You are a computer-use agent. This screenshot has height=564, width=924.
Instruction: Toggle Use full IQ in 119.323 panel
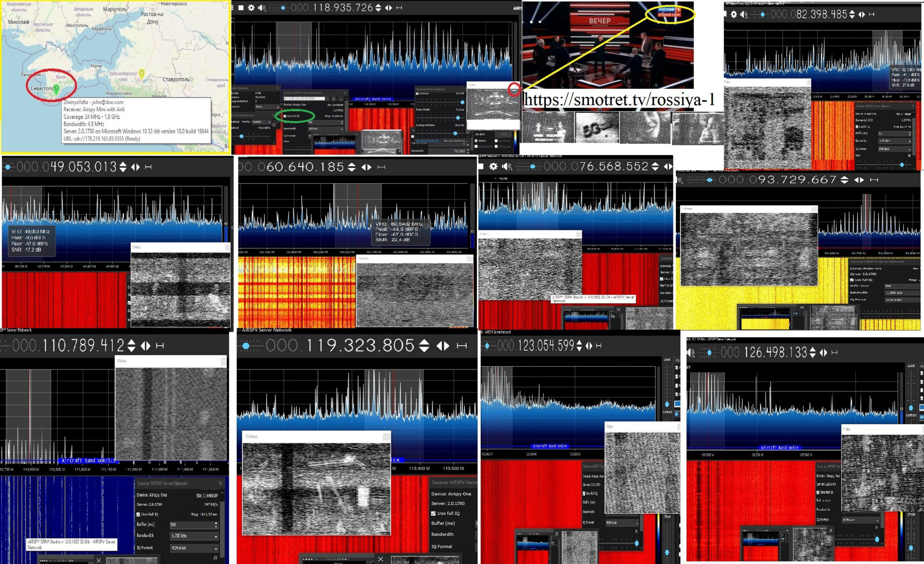click(x=433, y=513)
